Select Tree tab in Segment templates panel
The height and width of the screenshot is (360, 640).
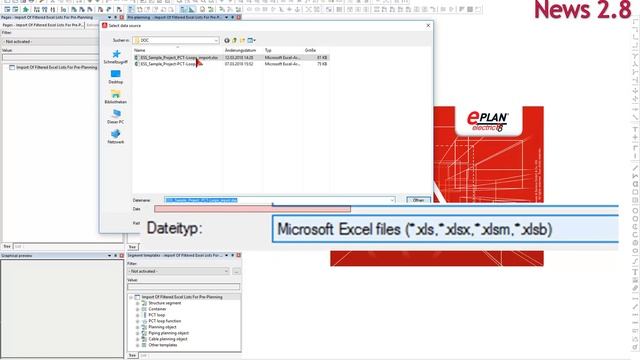tap(132, 356)
